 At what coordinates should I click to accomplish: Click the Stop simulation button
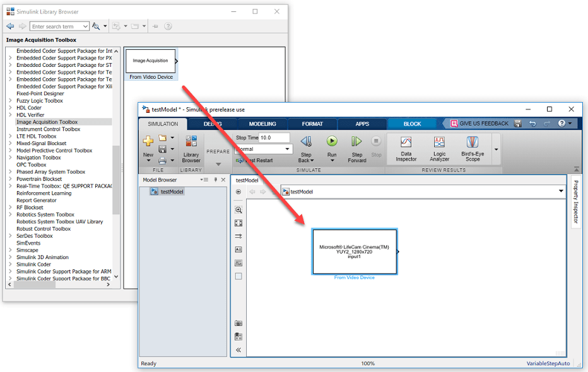[x=376, y=147]
